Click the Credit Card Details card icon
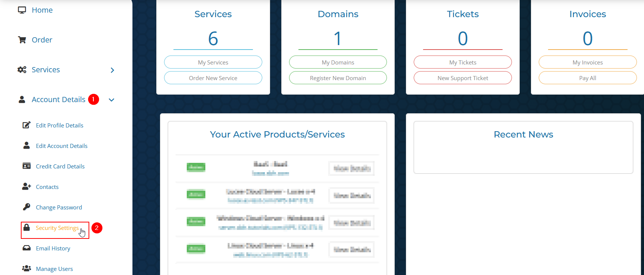Viewport: 644px width, 275px height. 26,166
